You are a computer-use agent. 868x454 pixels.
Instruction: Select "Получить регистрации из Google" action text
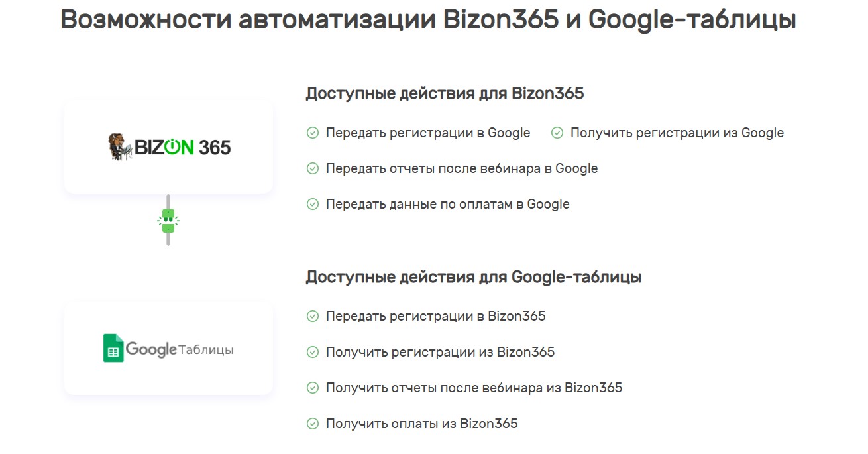(x=677, y=133)
